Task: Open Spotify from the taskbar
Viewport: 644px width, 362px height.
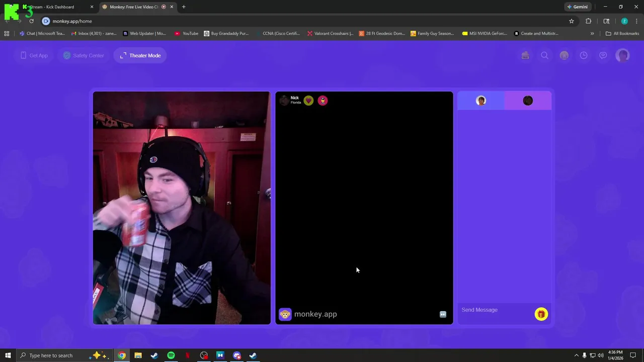Action: 171,355
